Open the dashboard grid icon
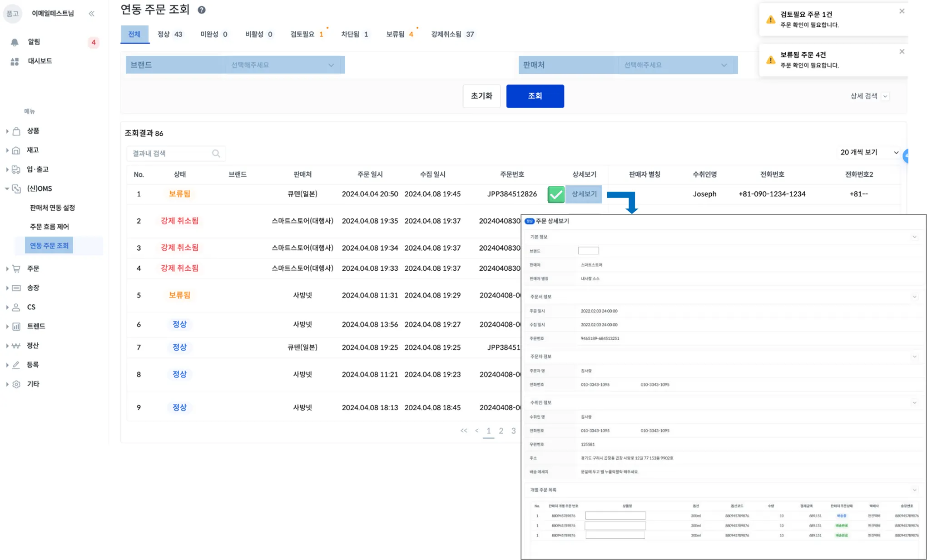The image size is (927, 560). pyautogui.click(x=15, y=61)
